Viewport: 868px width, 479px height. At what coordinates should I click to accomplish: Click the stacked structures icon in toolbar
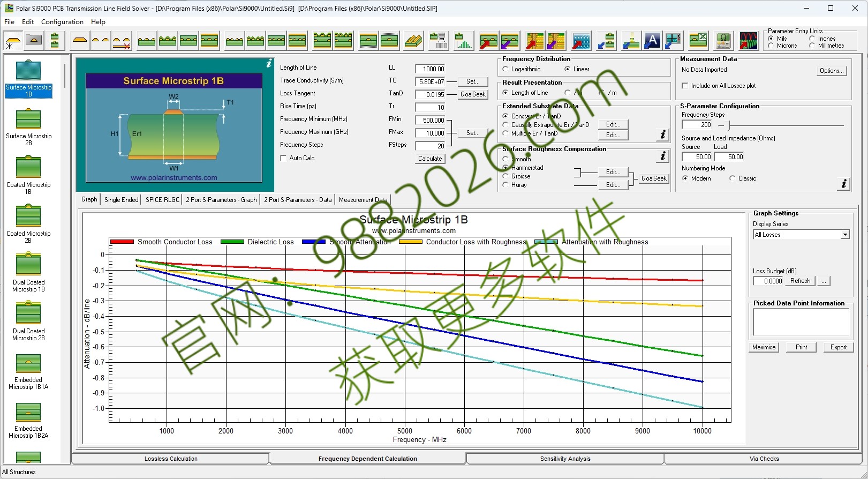[x=55, y=41]
